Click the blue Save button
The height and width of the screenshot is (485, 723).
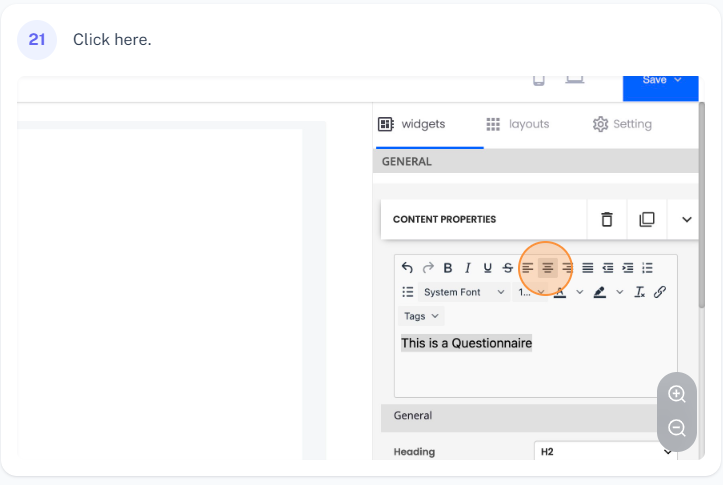660,81
